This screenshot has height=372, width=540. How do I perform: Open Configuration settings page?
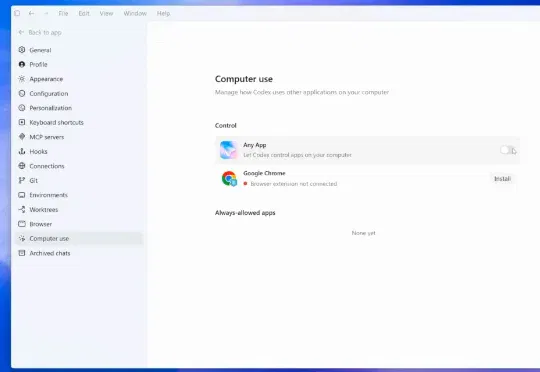79,93
